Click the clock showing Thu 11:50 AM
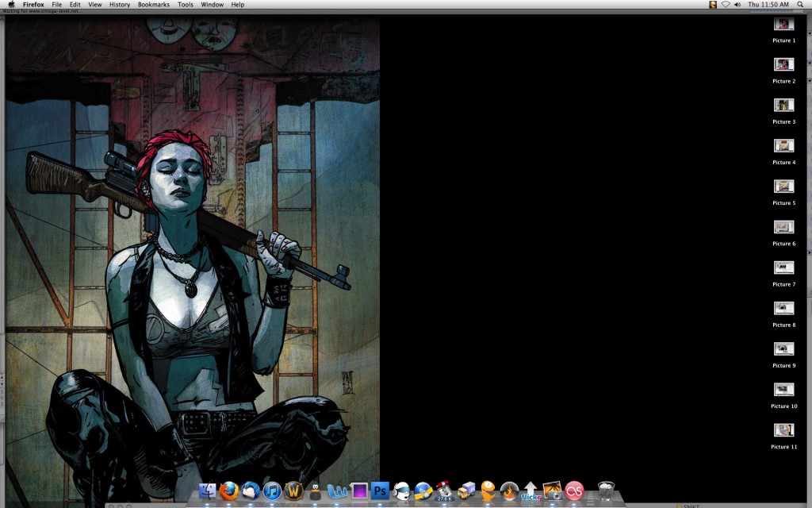The width and height of the screenshot is (812, 508). pos(768,4)
